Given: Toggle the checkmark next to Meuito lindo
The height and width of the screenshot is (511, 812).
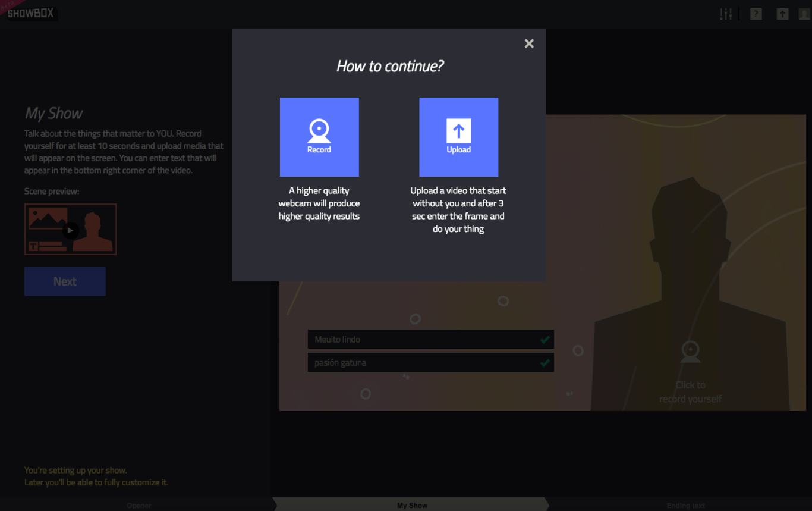Looking at the screenshot, I should point(544,339).
